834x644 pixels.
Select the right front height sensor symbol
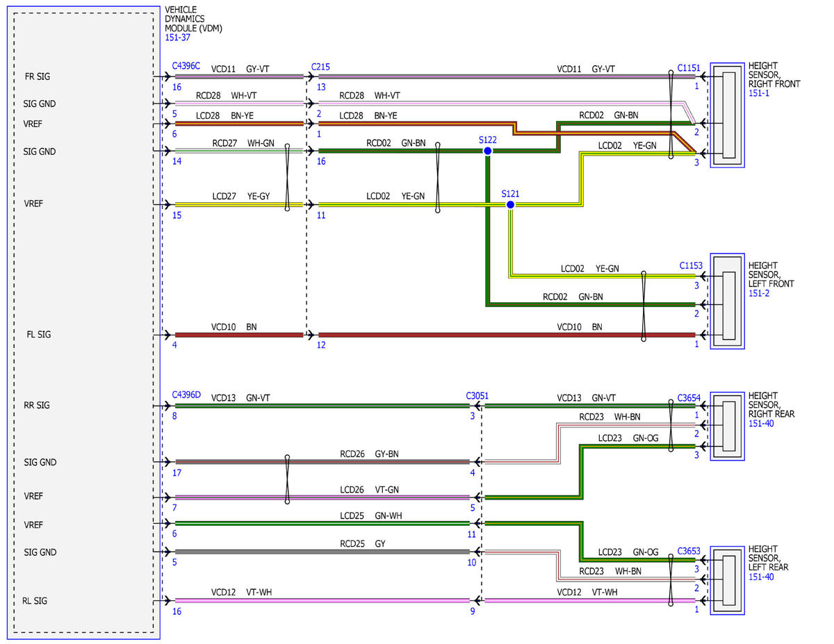[x=727, y=114]
